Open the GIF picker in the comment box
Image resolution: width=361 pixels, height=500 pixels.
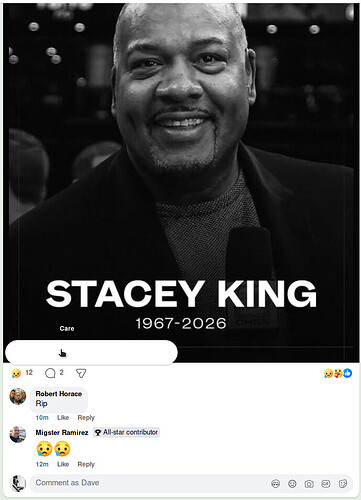[326, 484]
